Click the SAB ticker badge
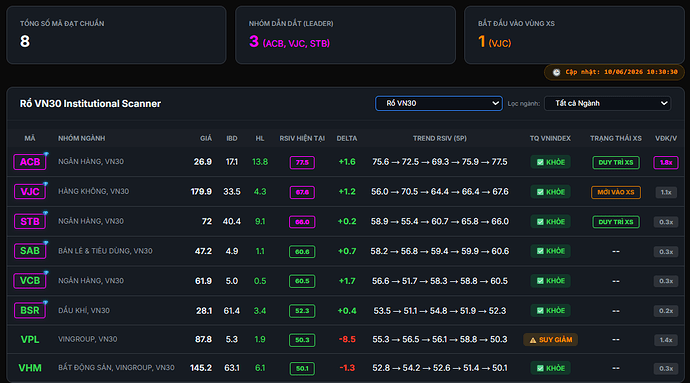 30,251
